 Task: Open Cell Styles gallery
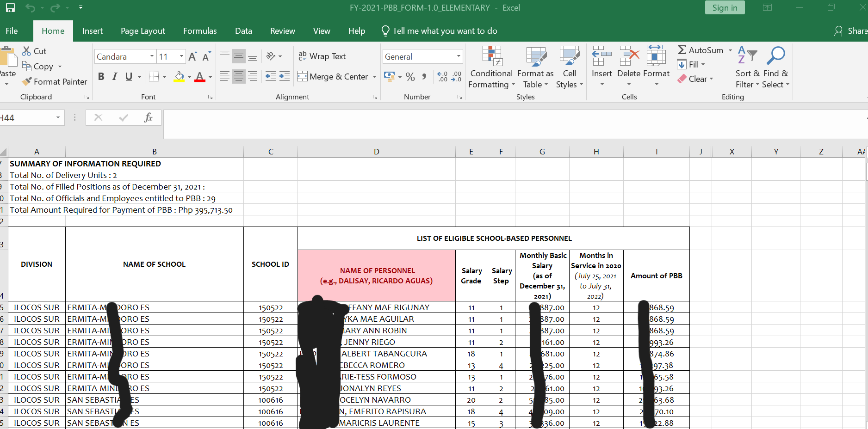point(570,67)
